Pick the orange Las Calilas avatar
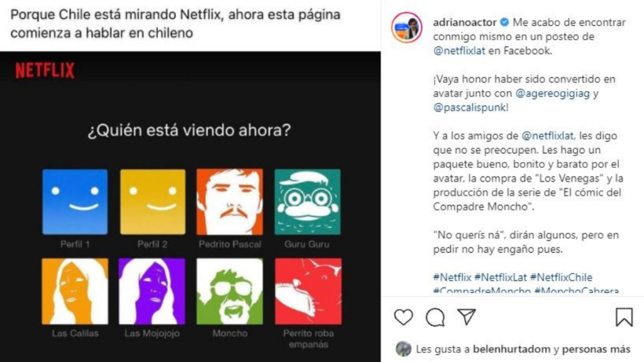This screenshot has width=644, height=362. pos(75,291)
